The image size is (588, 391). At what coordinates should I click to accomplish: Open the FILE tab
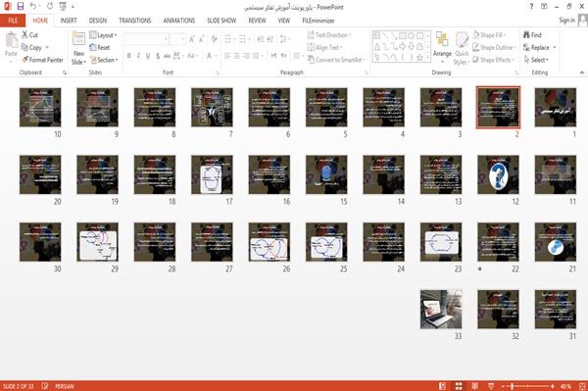click(13, 21)
